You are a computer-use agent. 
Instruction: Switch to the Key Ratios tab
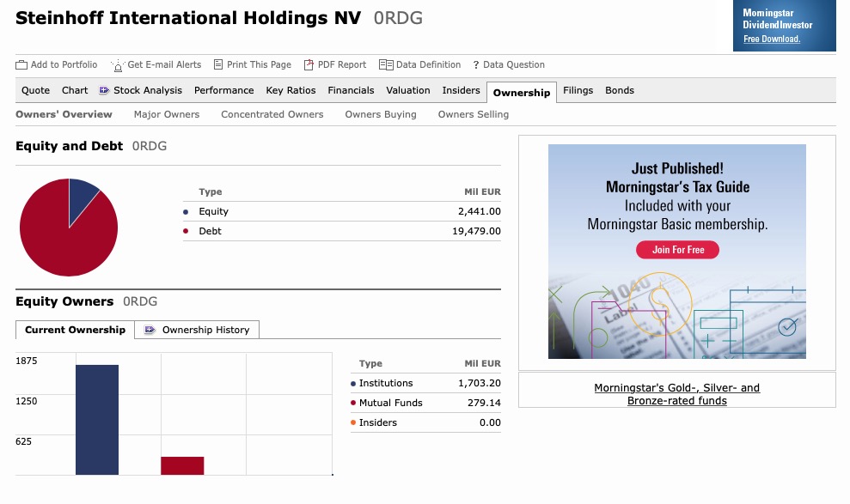click(x=290, y=90)
